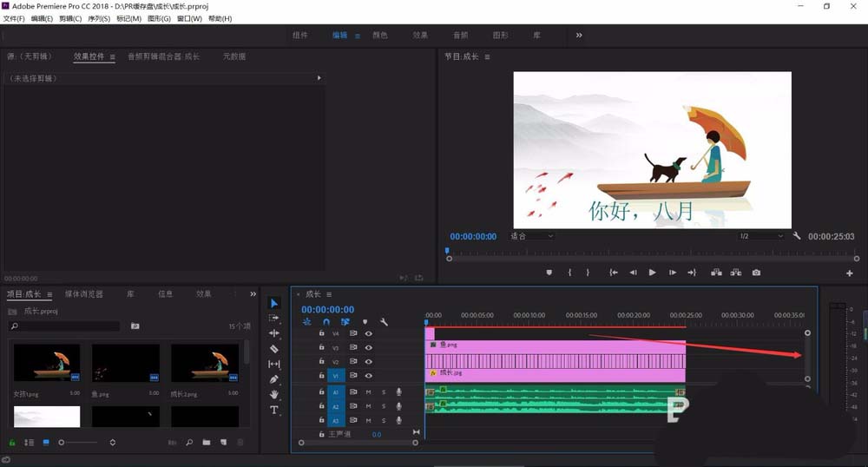Select the Type (T) tool

click(274, 410)
